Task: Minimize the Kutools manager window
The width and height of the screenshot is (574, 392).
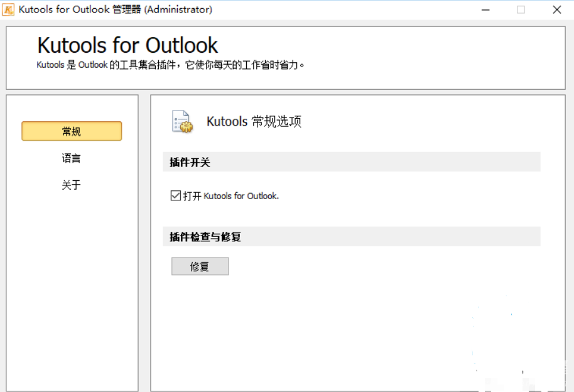Action: 485,10
